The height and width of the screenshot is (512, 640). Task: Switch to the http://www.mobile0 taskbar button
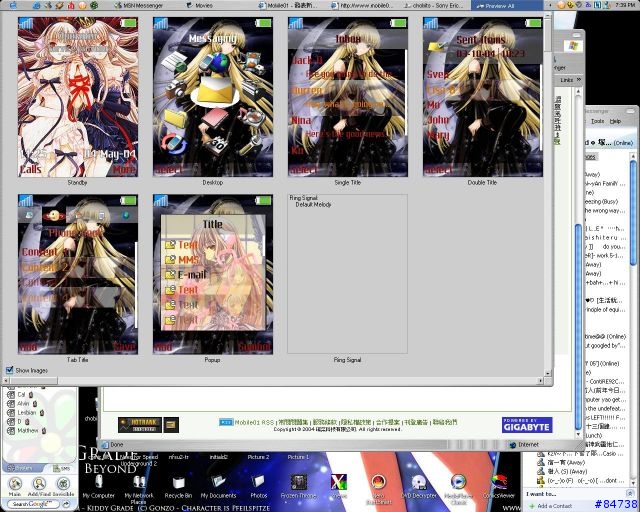362,5
